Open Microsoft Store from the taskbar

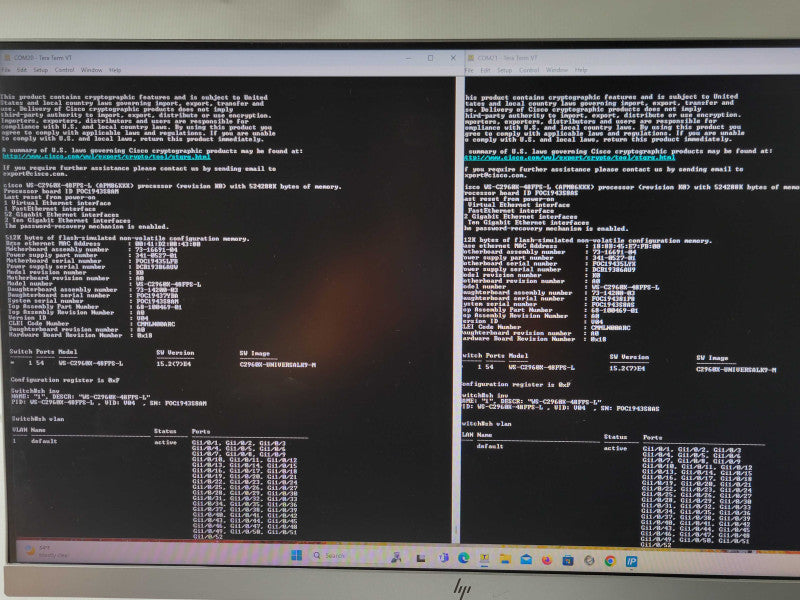tap(567, 561)
